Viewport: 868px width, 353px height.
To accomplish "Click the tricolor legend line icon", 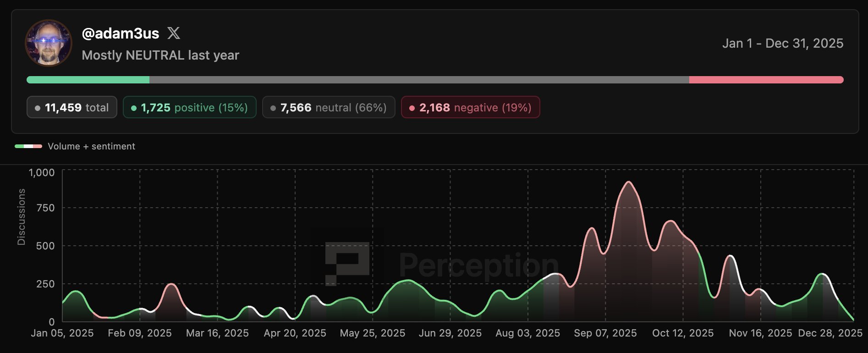I will (x=28, y=146).
